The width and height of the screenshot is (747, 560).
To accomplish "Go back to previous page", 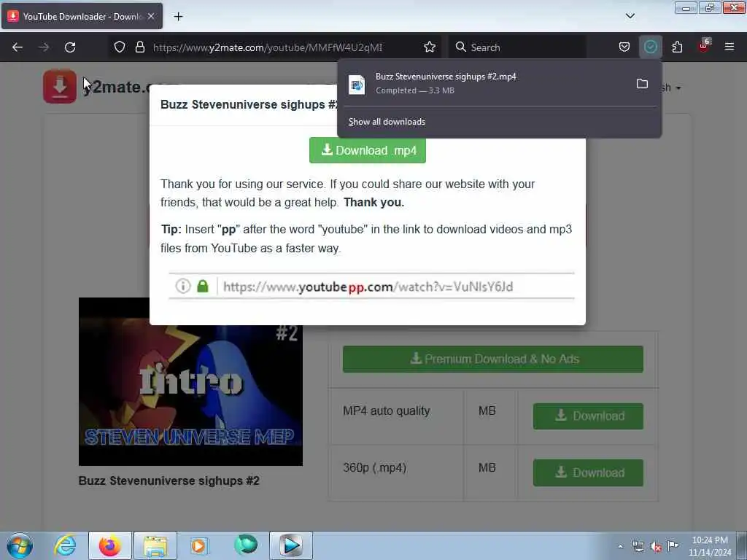I will 18,47.
